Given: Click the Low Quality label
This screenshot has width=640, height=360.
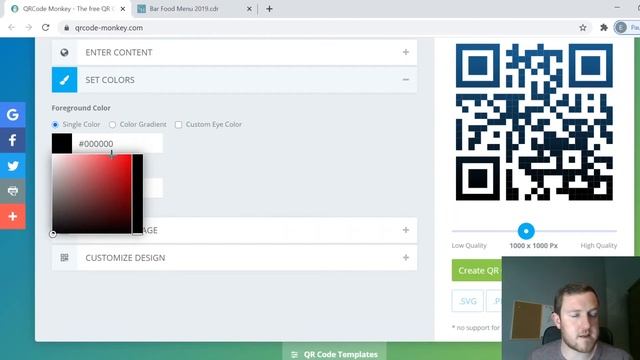Looking at the screenshot, I should tap(469, 245).
